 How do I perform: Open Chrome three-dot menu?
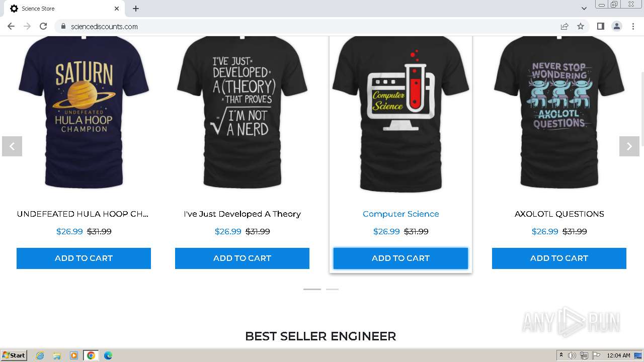click(633, 26)
